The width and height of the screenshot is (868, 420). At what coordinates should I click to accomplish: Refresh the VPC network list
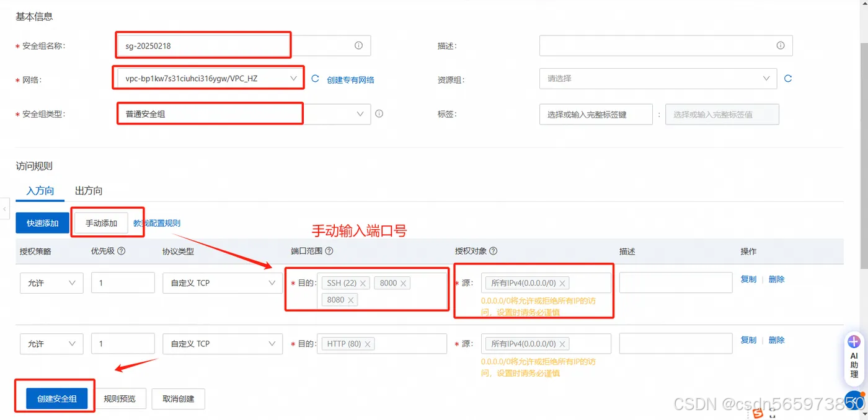(x=315, y=79)
